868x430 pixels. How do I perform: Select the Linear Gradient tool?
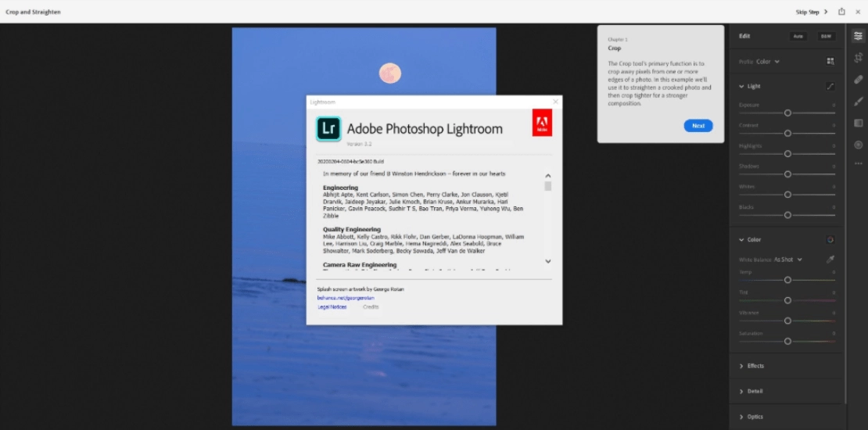(x=858, y=123)
